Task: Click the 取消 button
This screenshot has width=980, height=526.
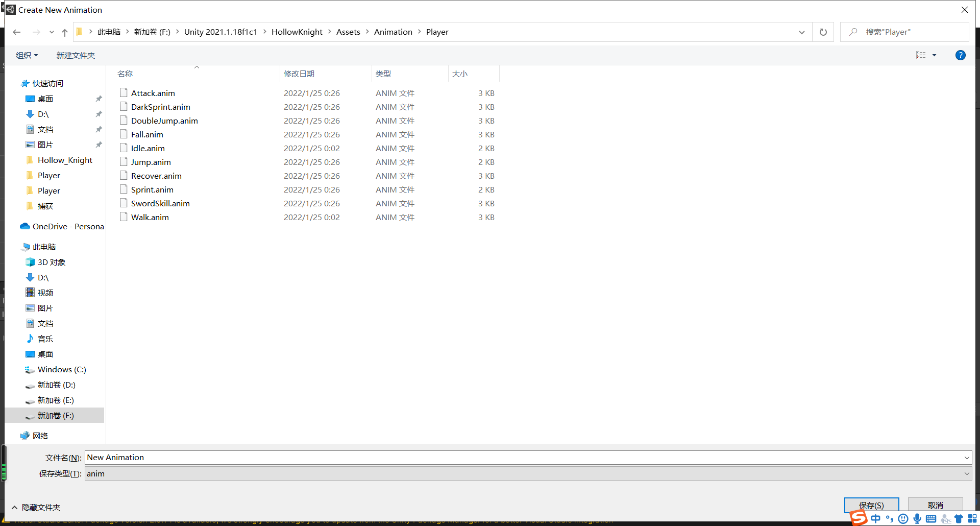Action: [935, 505]
